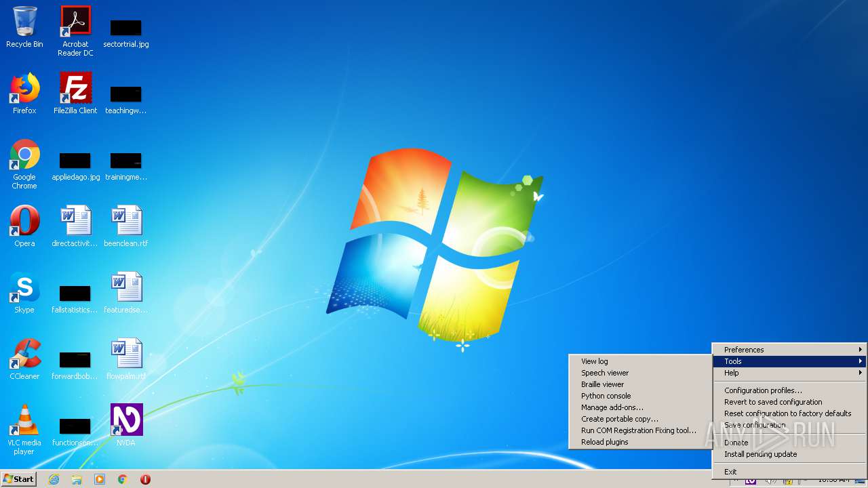
Task: Select the featuredse... Word document
Action: point(126,293)
